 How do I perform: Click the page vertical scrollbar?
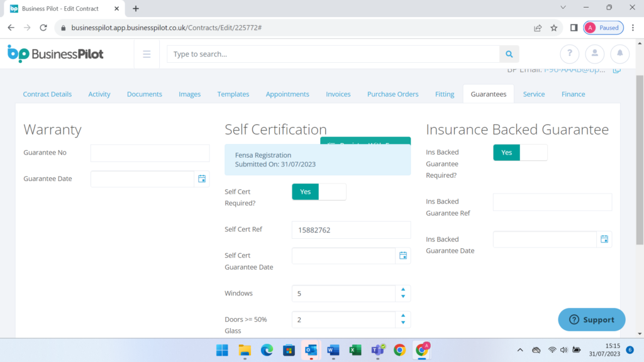tap(640, 160)
